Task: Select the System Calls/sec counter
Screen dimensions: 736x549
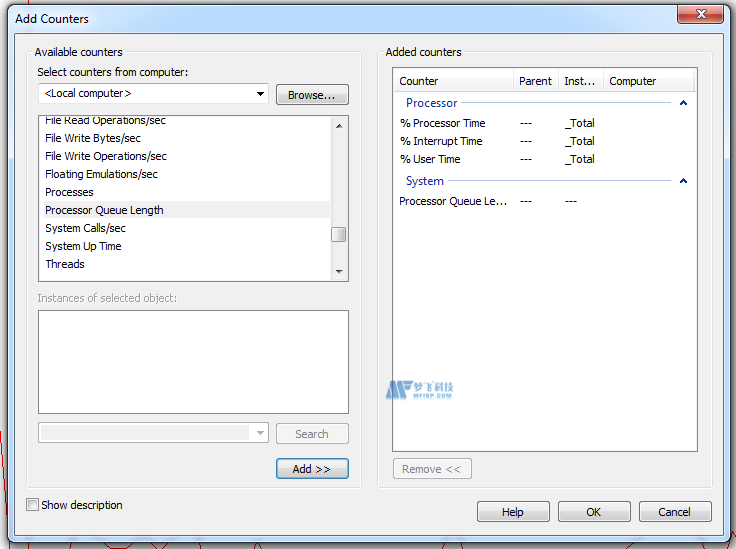Action: (85, 228)
